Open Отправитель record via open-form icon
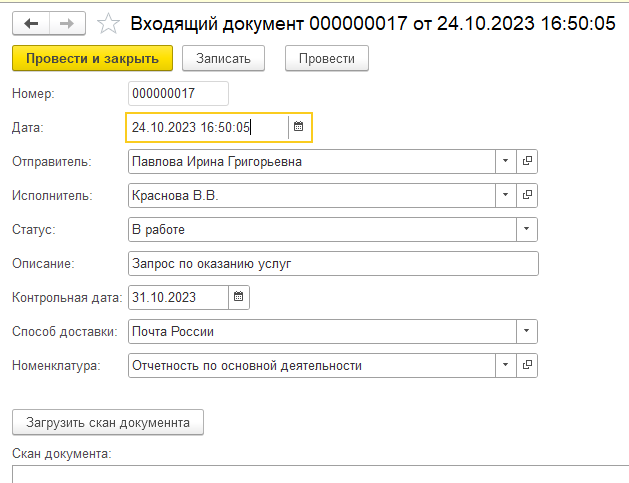Image resolution: width=629 pixels, height=483 pixels. pyautogui.click(x=528, y=161)
